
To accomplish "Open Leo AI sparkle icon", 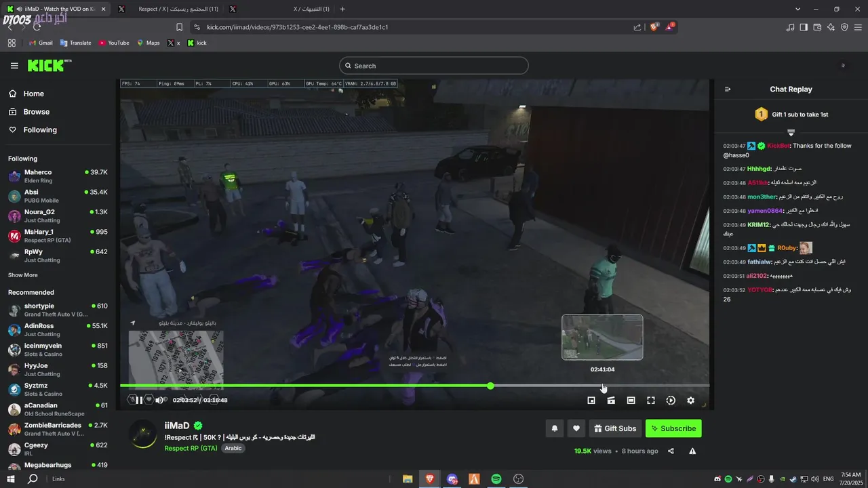I will (x=831, y=27).
